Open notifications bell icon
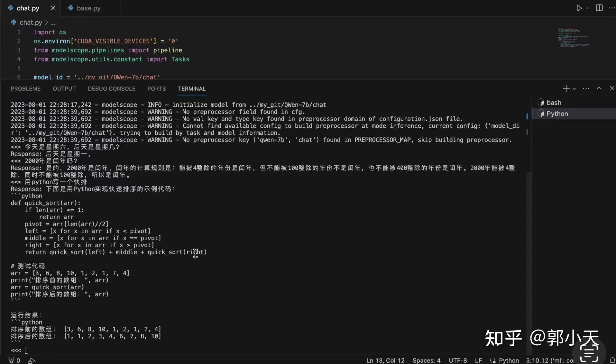This screenshot has height=364, width=616. pos(612,360)
